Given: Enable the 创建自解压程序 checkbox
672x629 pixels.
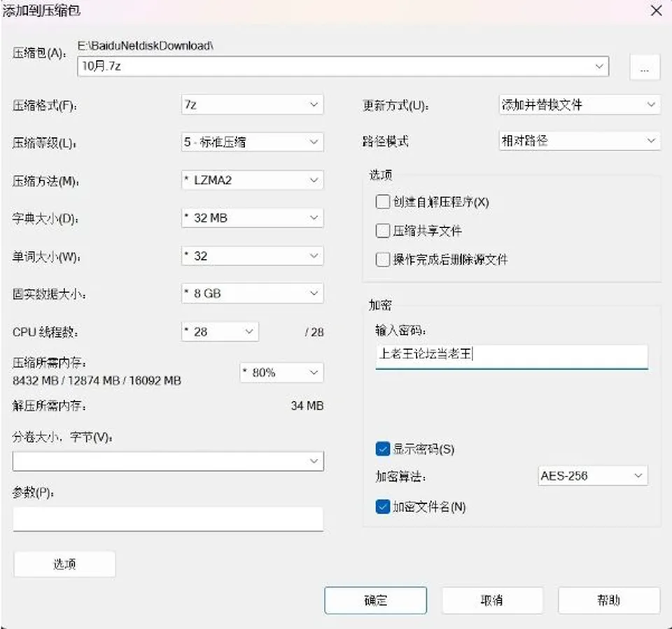Looking at the screenshot, I should pos(382,202).
